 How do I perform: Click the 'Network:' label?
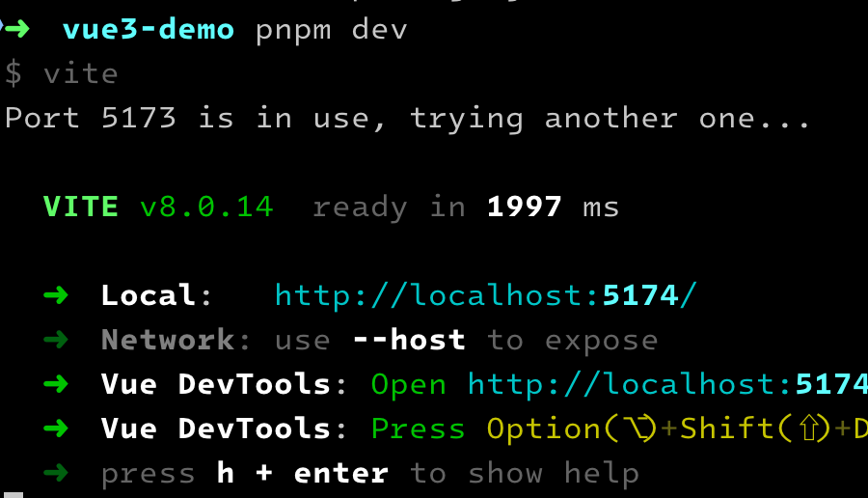pyautogui.click(x=176, y=340)
